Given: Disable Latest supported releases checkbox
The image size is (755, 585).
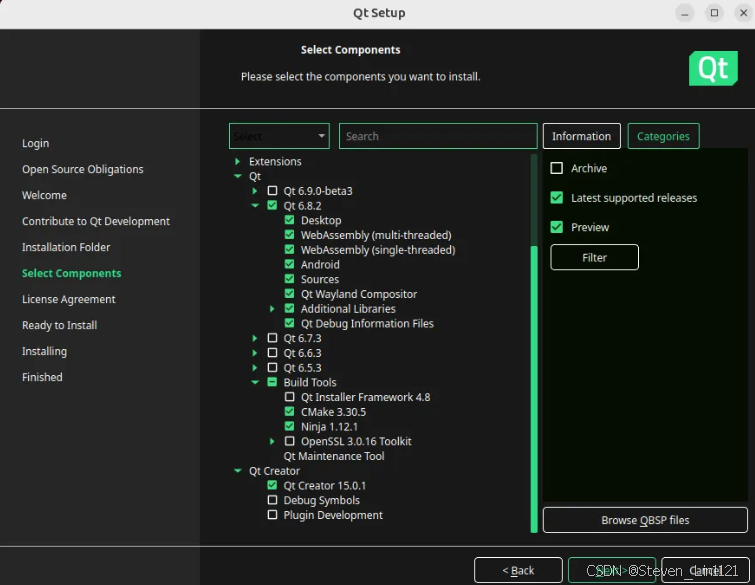Looking at the screenshot, I should click(557, 197).
